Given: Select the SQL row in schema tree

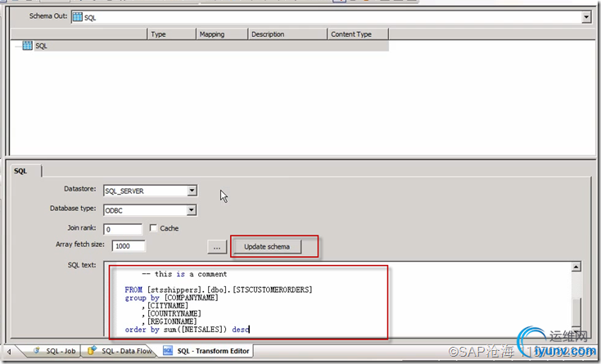Looking at the screenshot, I should pyautogui.click(x=199, y=46).
